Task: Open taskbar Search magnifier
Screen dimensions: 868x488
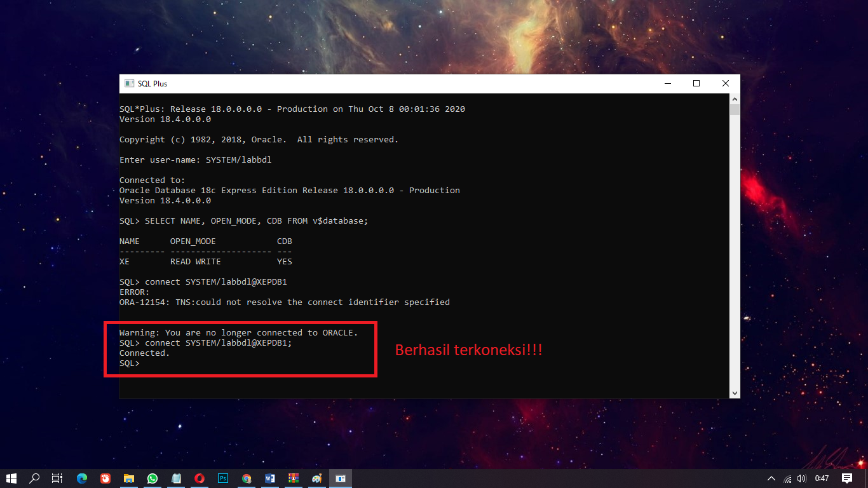Action: tap(35, 478)
